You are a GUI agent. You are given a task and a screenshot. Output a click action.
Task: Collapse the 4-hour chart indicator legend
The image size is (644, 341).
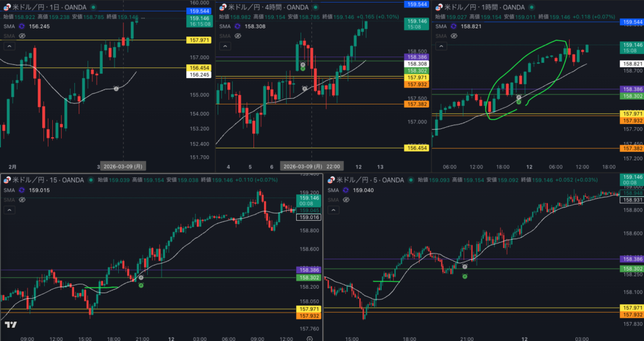[225, 46]
